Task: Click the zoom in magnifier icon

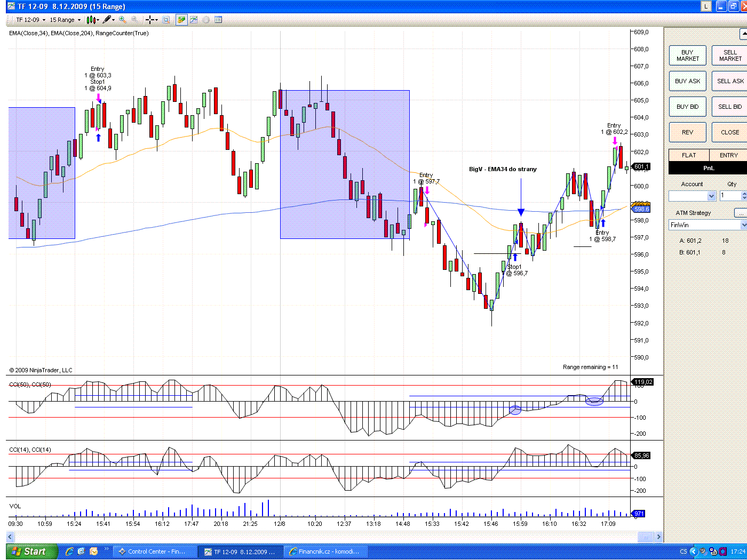Action: point(123,20)
